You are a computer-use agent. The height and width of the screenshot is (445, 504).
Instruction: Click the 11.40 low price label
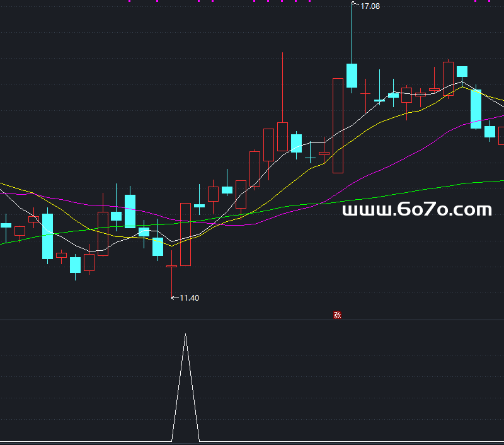[x=189, y=298]
